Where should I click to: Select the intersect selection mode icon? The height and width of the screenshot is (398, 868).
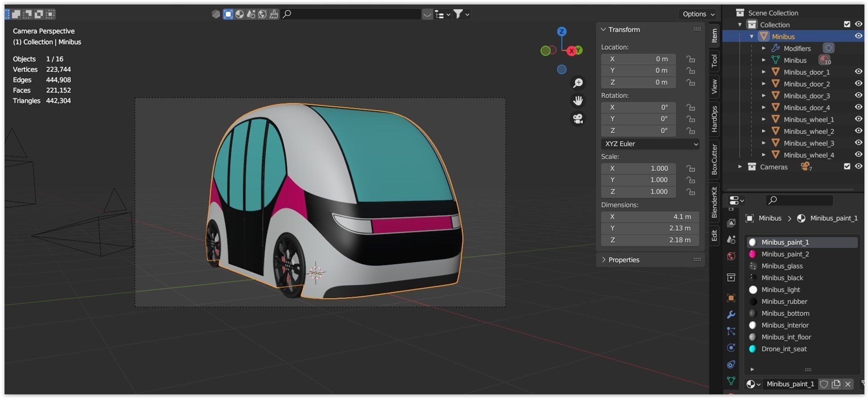[51, 14]
